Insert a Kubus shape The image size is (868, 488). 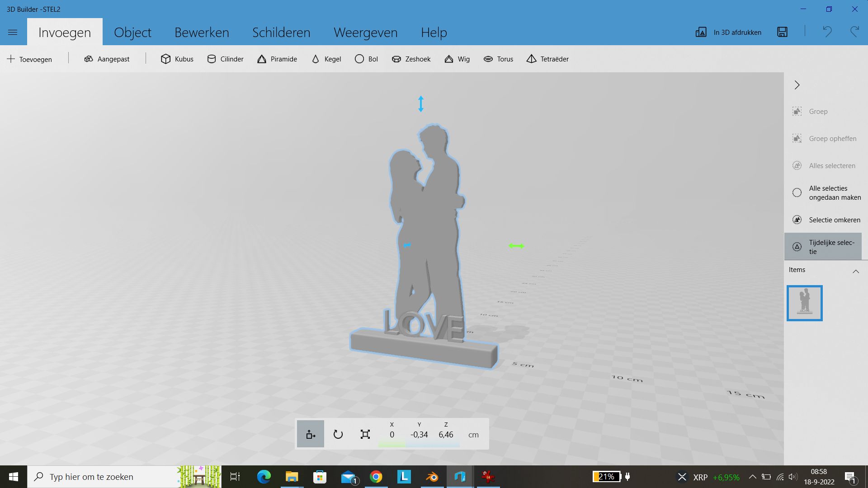tap(176, 59)
